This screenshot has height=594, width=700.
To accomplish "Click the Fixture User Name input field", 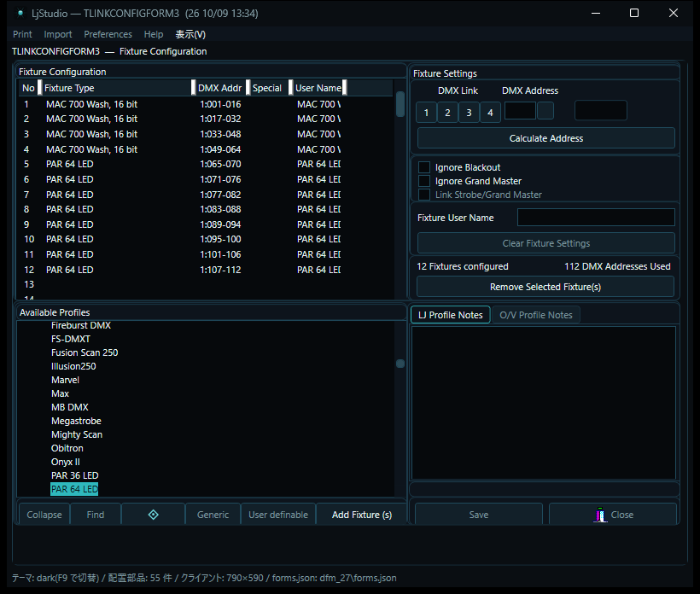I will (596, 218).
